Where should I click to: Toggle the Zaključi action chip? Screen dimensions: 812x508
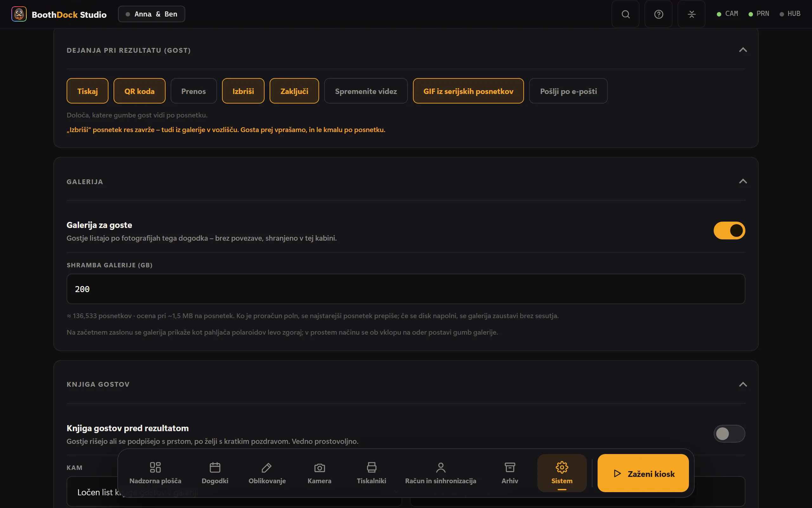294,91
